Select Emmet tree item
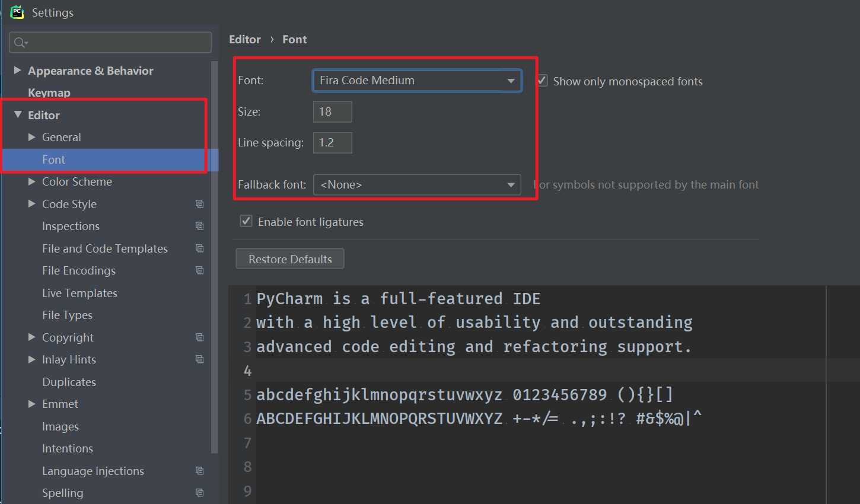 pyautogui.click(x=60, y=404)
